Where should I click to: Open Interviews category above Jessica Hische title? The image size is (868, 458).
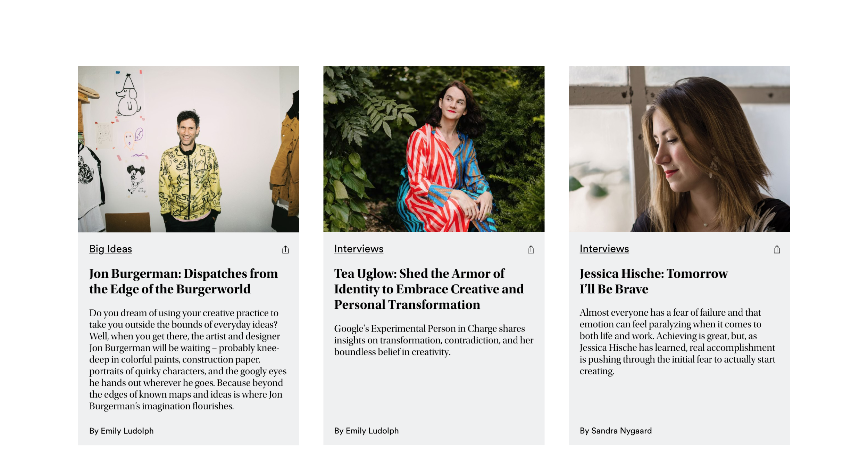[x=604, y=249]
